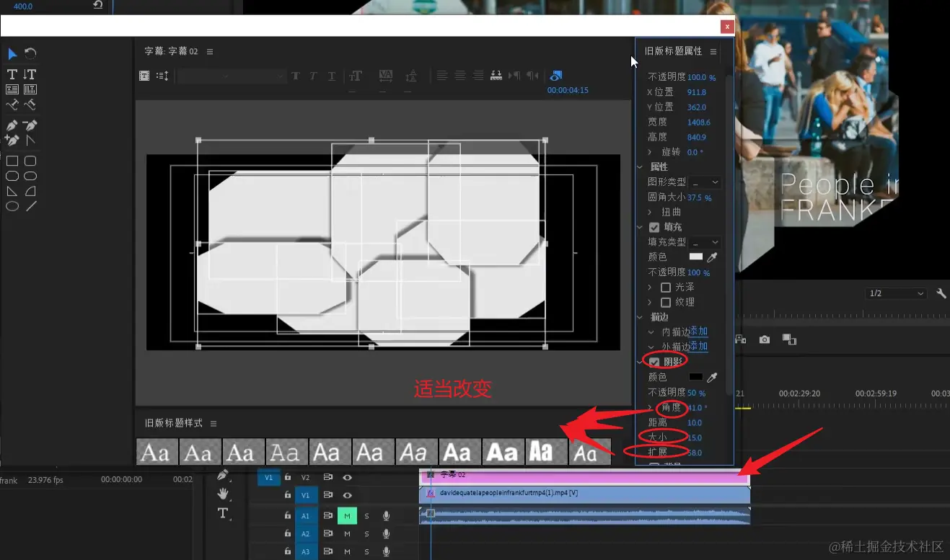Mute the A2 audio track
The image size is (950, 560).
pos(347,534)
